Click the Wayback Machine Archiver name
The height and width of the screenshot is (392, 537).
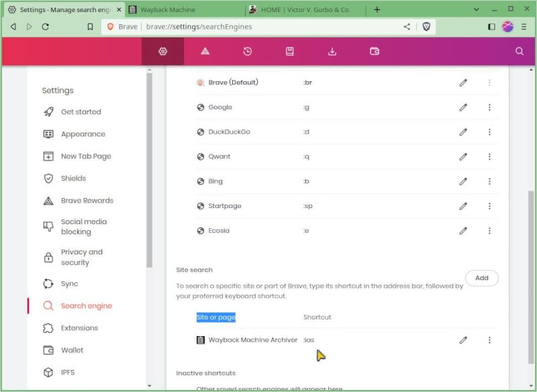(x=253, y=340)
